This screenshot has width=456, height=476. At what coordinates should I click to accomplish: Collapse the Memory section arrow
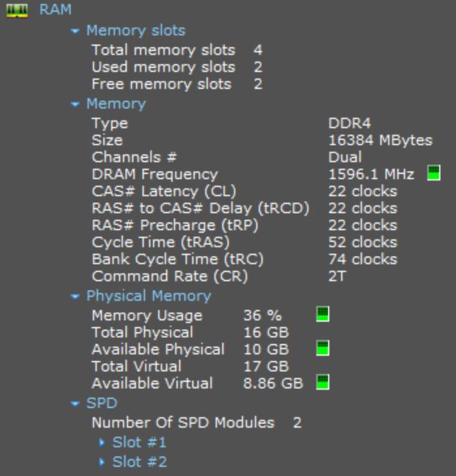pos(75,104)
